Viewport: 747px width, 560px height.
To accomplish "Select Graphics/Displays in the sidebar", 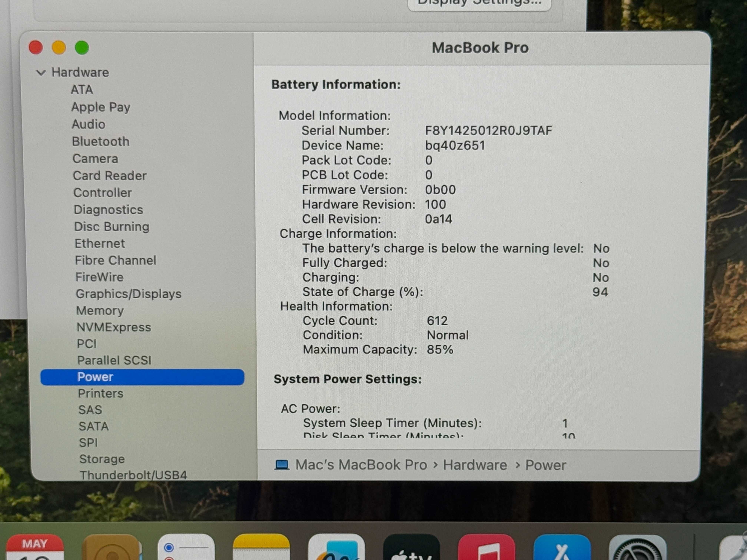I will (x=129, y=294).
